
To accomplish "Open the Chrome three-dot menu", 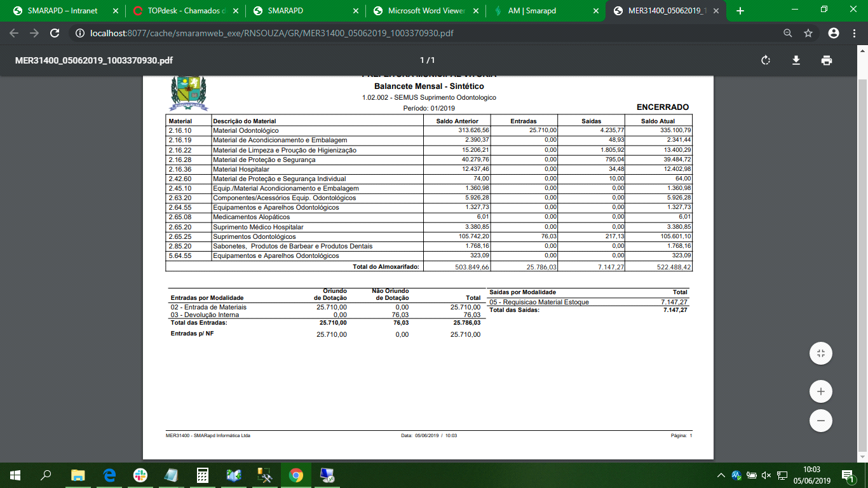I will pyautogui.click(x=853, y=33).
